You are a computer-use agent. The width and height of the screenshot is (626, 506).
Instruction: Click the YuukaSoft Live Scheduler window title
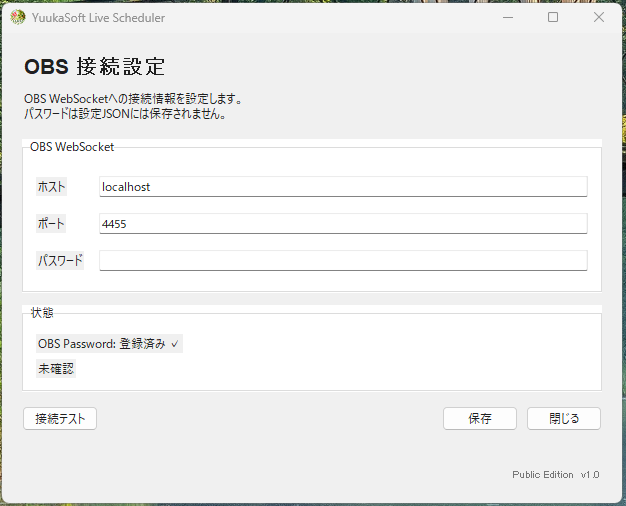pos(98,18)
